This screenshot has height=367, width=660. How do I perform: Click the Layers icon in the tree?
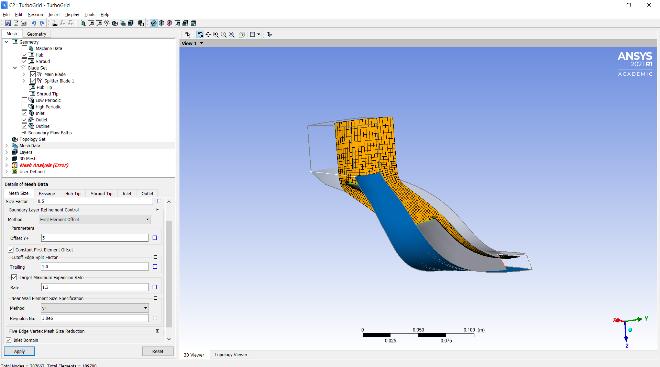[15, 152]
